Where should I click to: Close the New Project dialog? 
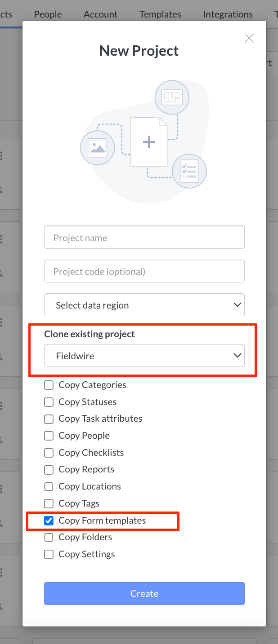pyautogui.click(x=249, y=38)
